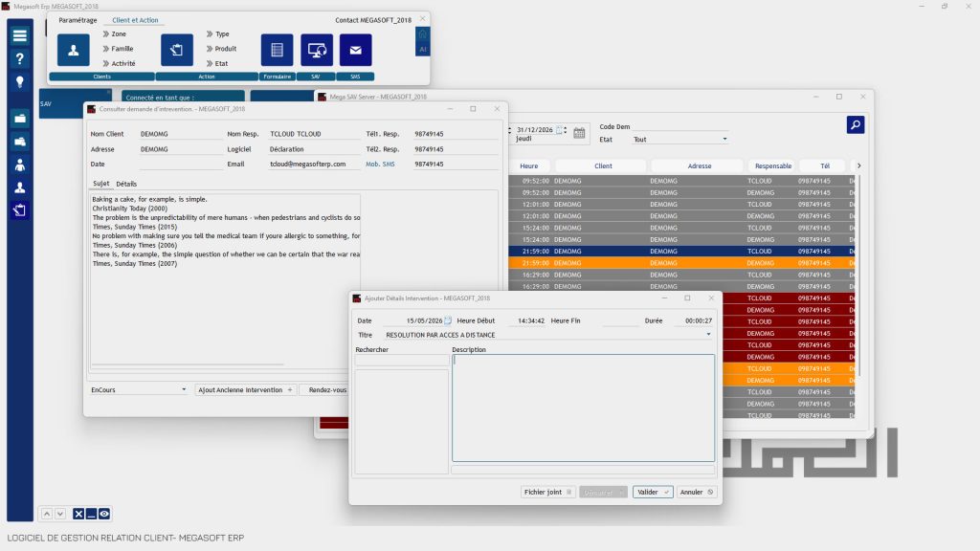The width and height of the screenshot is (980, 551).
Task: Select the blue highlighted 21:59:00 TCLOUD row
Action: (x=681, y=252)
